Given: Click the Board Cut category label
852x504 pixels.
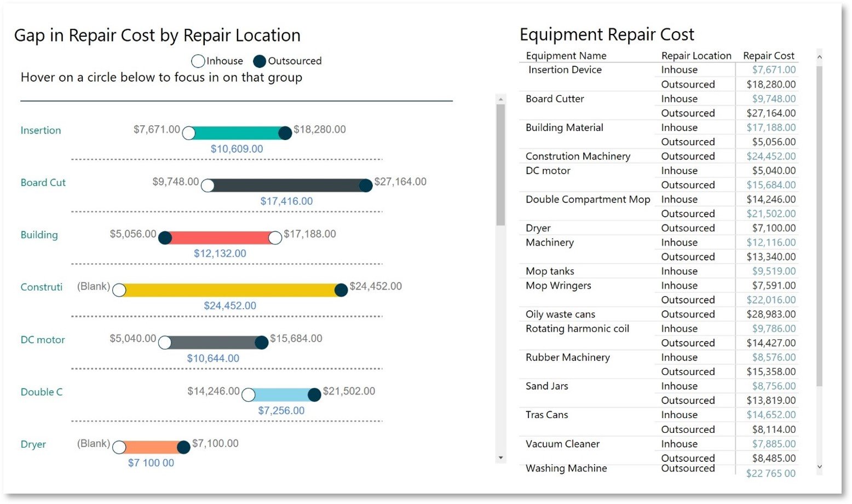Looking at the screenshot, I should [43, 182].
